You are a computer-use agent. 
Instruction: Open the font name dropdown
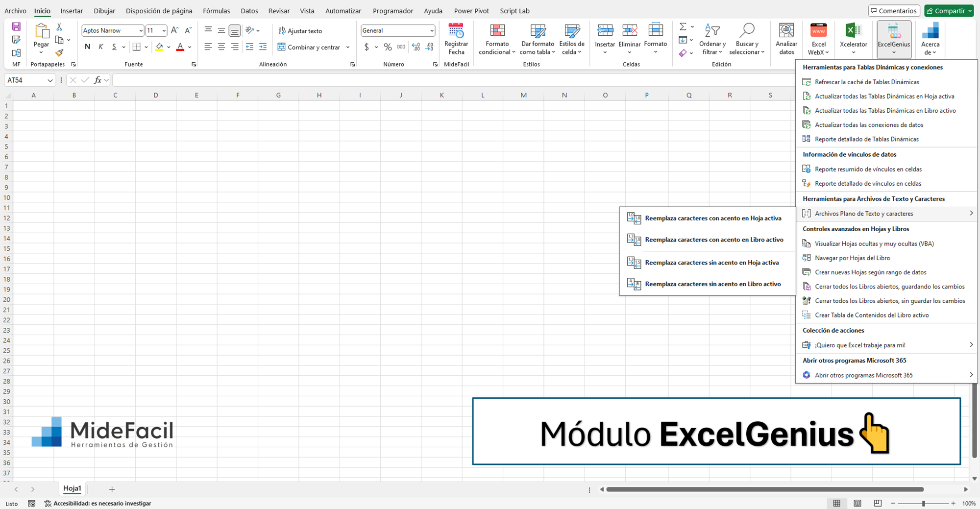pos(141,30)
